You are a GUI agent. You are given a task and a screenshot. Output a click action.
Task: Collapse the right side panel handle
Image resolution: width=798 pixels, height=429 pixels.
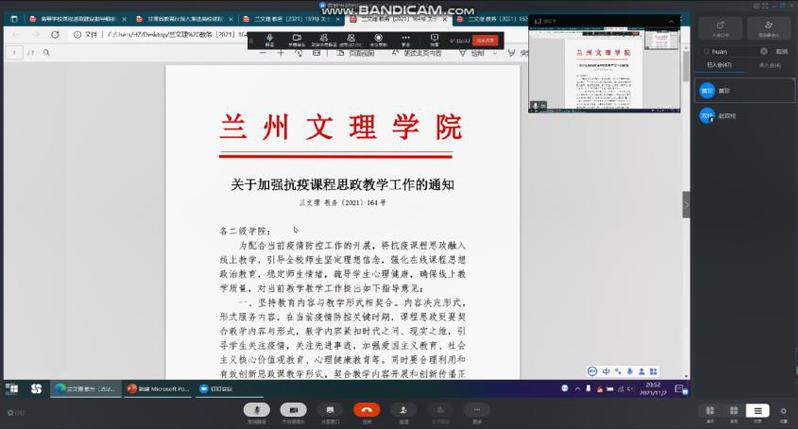(x=686, y=204)
